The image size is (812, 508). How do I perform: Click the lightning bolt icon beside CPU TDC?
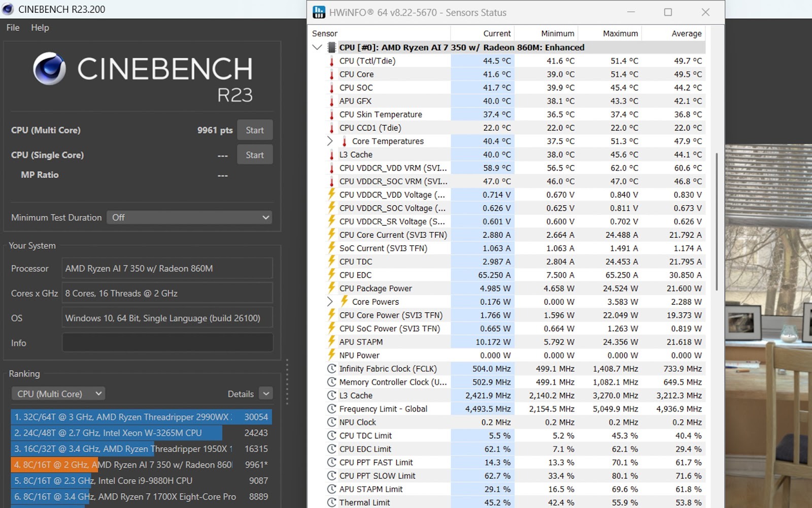point(332,261)
